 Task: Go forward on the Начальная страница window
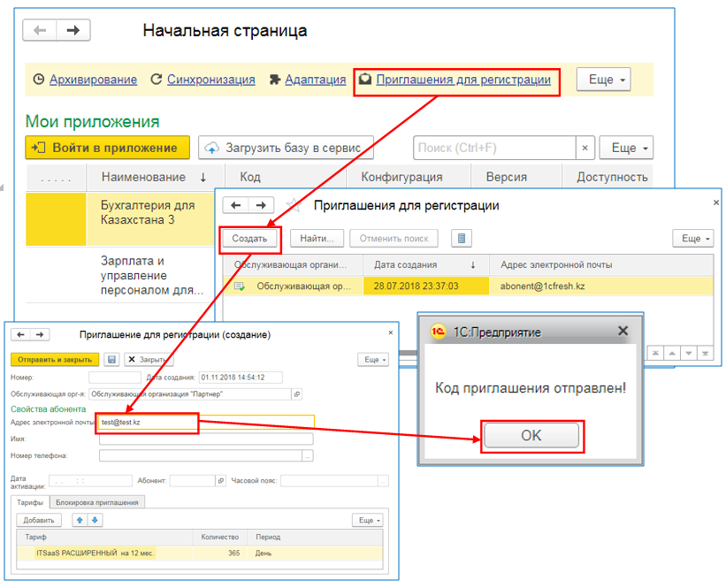73,31
